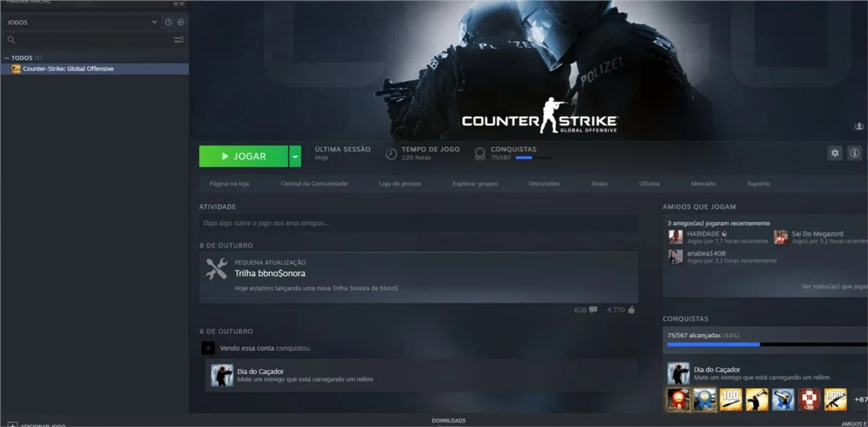Open Dia do Caçador icon in Conquistas panel
868x427 pixels.
click(678, 373)
